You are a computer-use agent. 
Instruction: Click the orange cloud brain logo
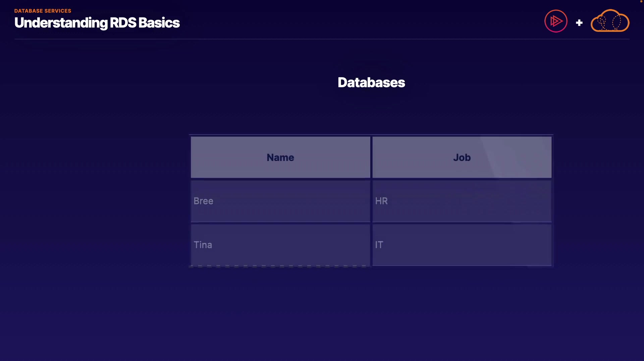[610, 21]
